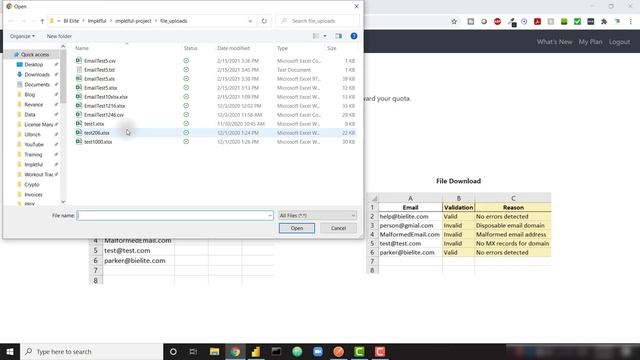Cancel the Open file dialog

click(338, 228)
